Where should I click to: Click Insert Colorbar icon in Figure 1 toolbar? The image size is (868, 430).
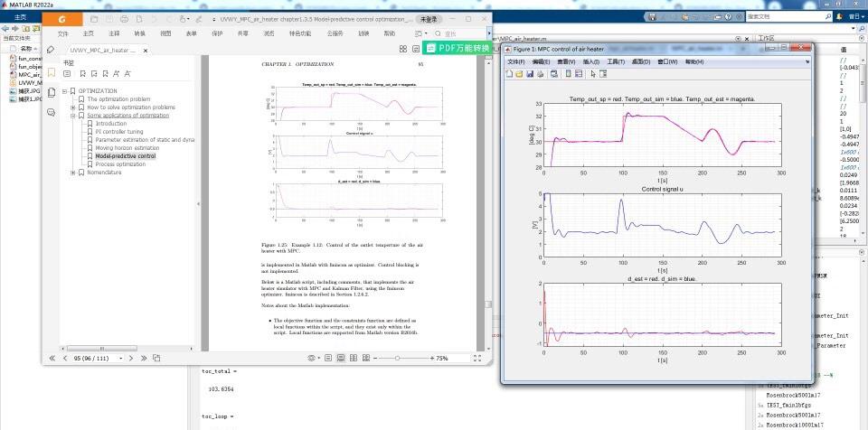coord(568,73)
